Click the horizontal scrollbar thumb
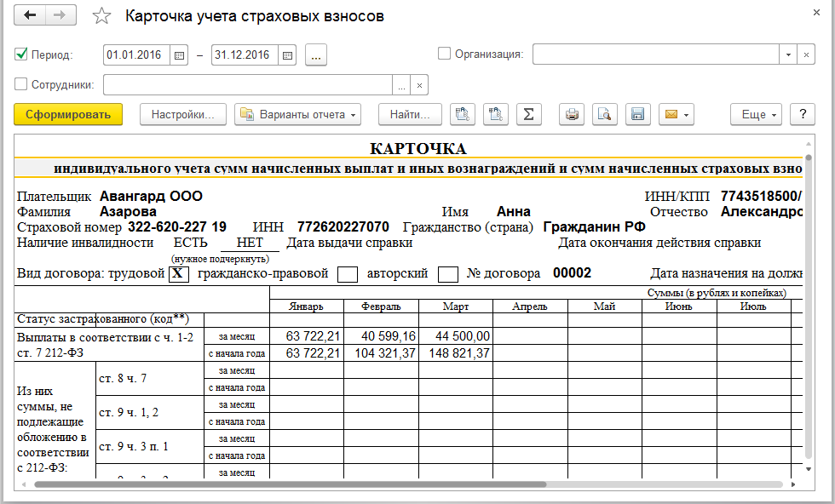This screenshot has height=504, width=835. pyautogui.click(x=291, y=484)
